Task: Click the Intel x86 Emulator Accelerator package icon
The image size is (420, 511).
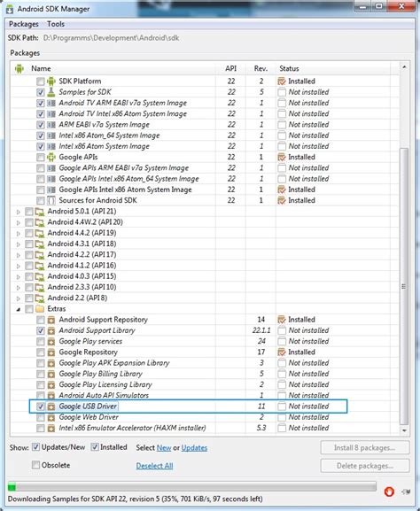Action: 51,428
